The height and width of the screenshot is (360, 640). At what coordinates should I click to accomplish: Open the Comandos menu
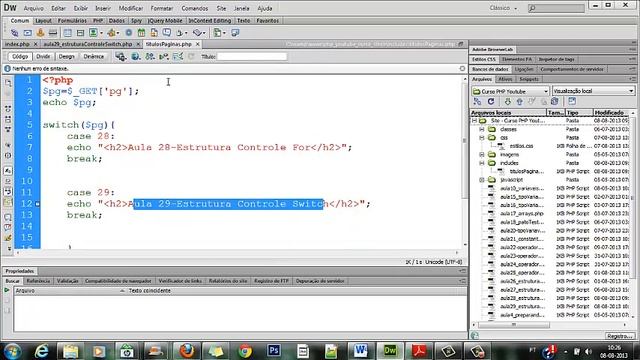coord(194,8)
